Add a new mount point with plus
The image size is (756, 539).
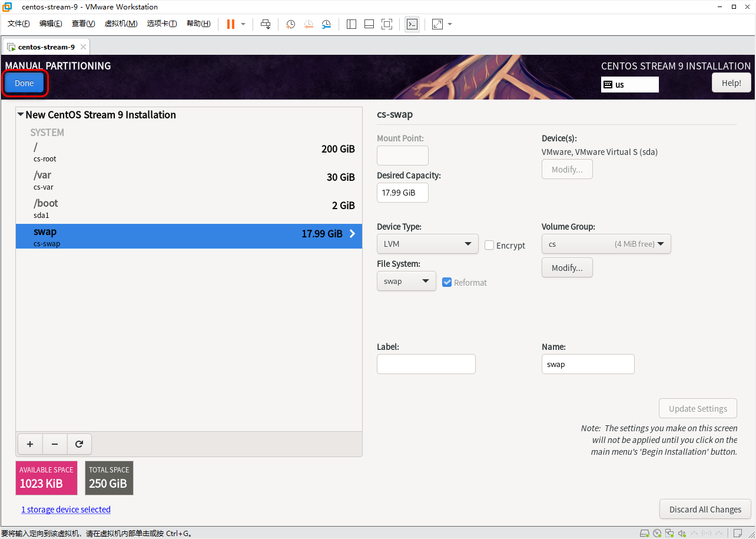point(31,444)
